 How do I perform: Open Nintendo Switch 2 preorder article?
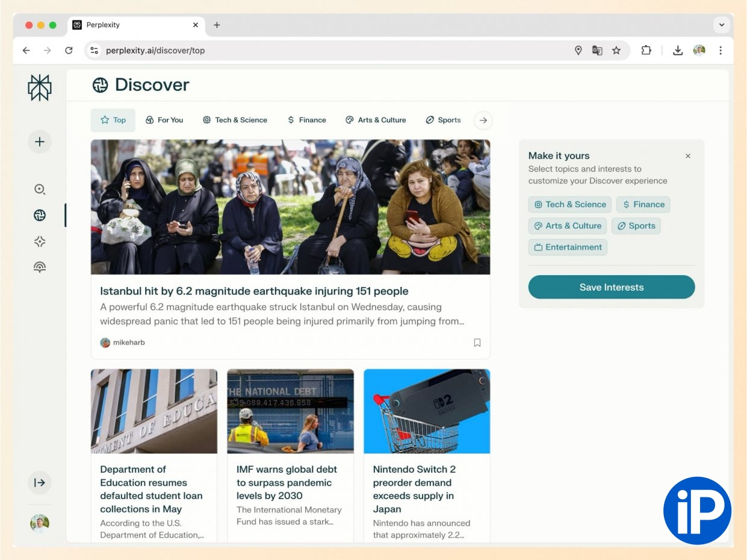pos(414,489)
